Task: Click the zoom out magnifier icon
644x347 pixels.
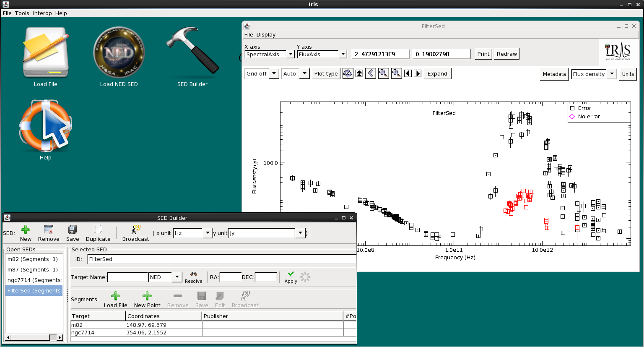Action: coord(383,73)
